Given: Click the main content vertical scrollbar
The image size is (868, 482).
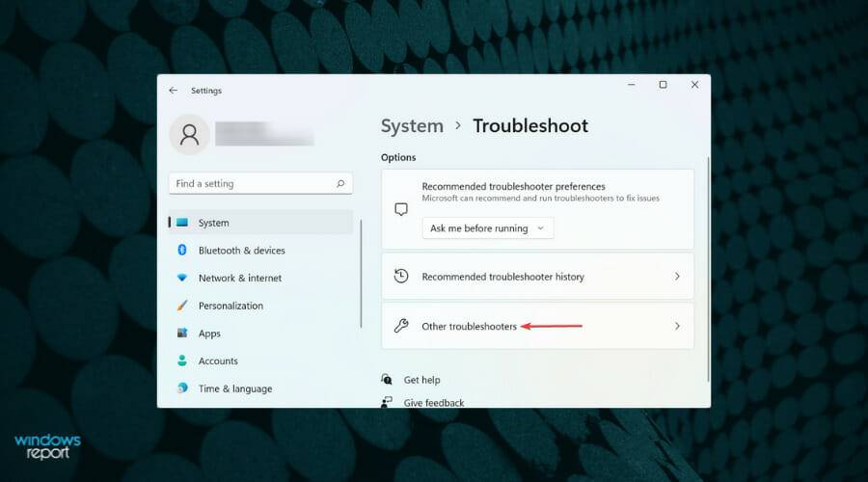Looking at the screenshot, I should [x=709, y=270].
